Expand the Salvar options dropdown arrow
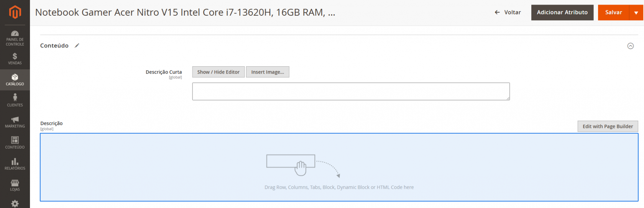Screen dimensions: 644x208 pyautogui.click(x=636, y=13)
